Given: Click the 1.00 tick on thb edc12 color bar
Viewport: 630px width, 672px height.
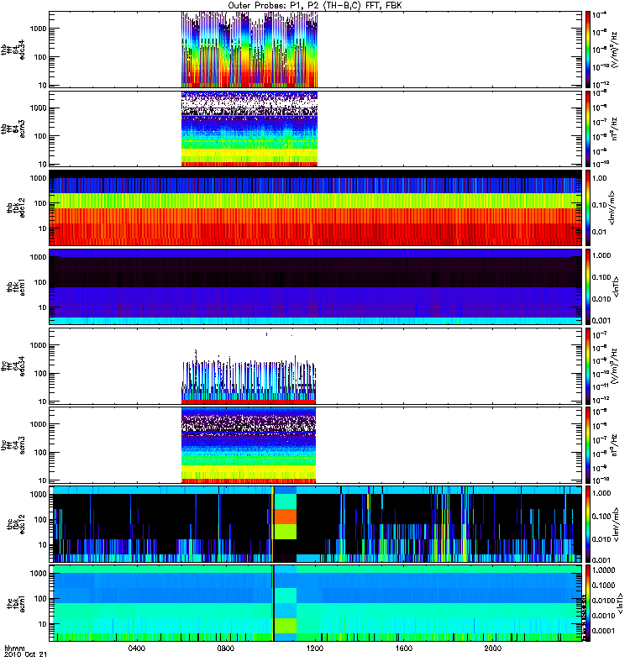Looking at the screenshot, I should (x=600, y=178).
